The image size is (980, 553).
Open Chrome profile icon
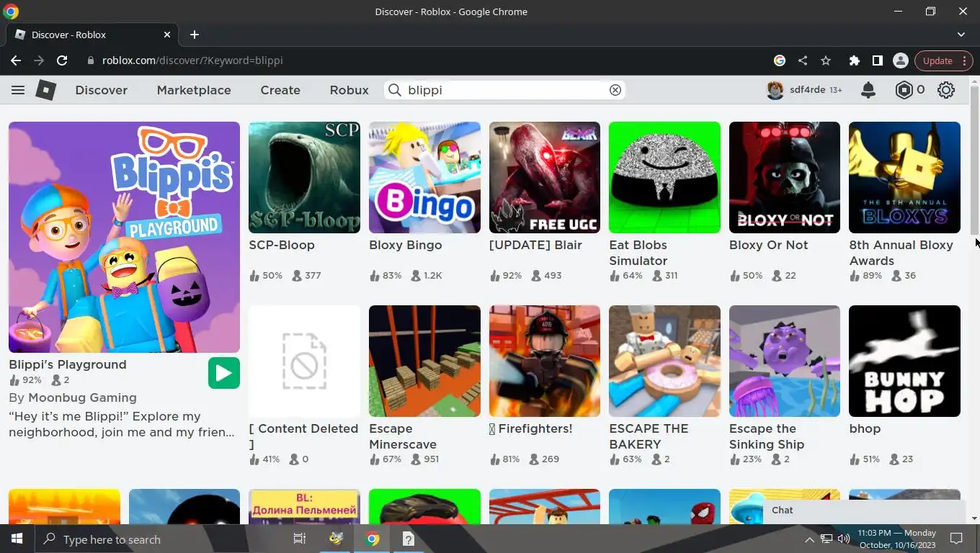coord(901,60)
